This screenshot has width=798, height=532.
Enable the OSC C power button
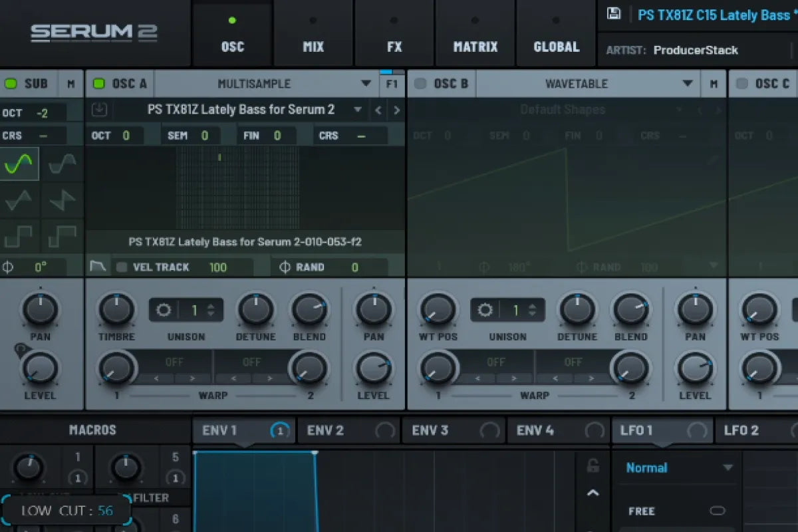(x=742, y=84)
